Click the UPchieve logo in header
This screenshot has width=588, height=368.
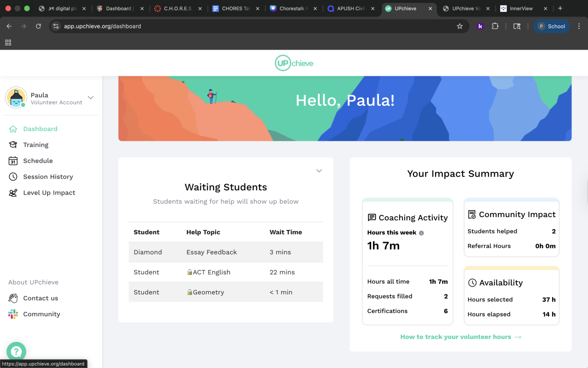294,63
